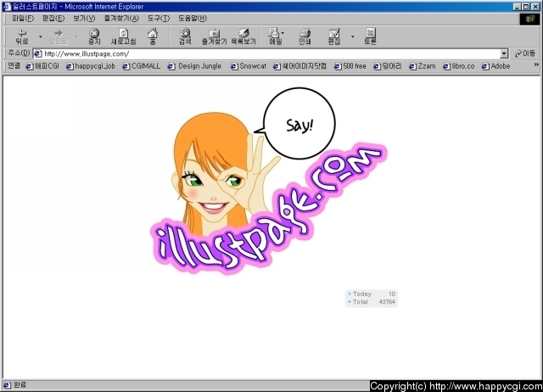Open the 도구(T) Tools menu
The height and width of the screenshot is (392, 543).
click(159, 19)
